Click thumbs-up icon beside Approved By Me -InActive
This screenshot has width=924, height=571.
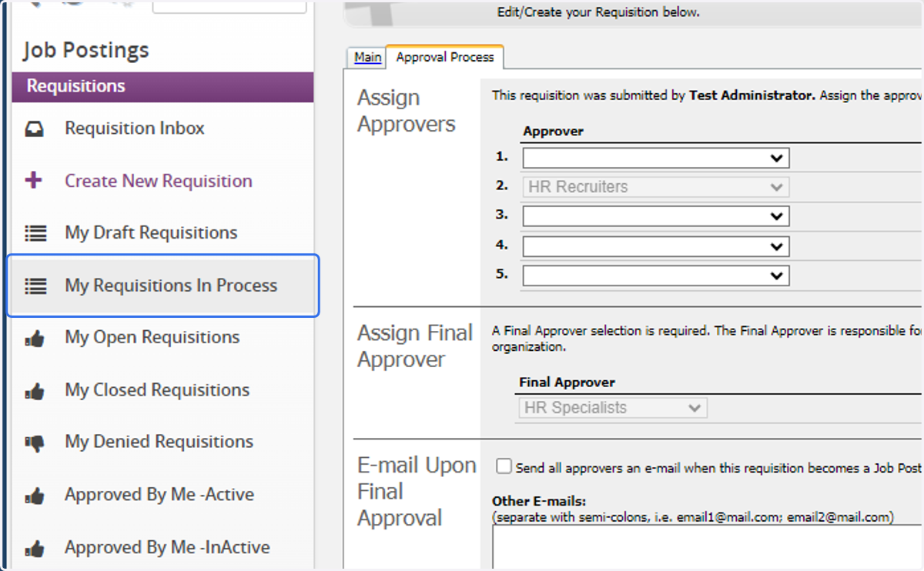pyautogui.click(x=35, y=549)
